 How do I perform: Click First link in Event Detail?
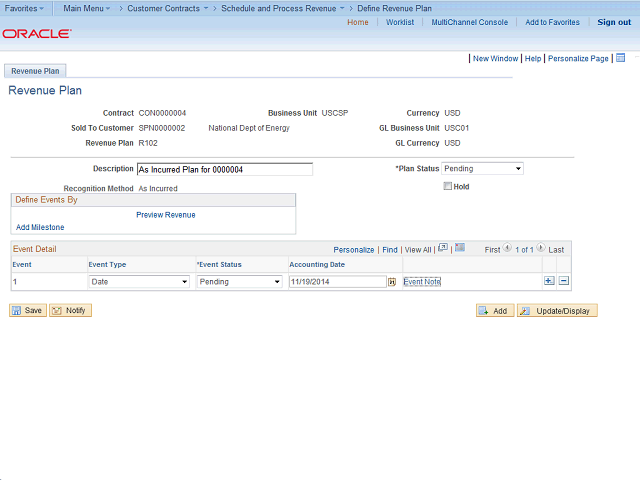pos(492,249)
